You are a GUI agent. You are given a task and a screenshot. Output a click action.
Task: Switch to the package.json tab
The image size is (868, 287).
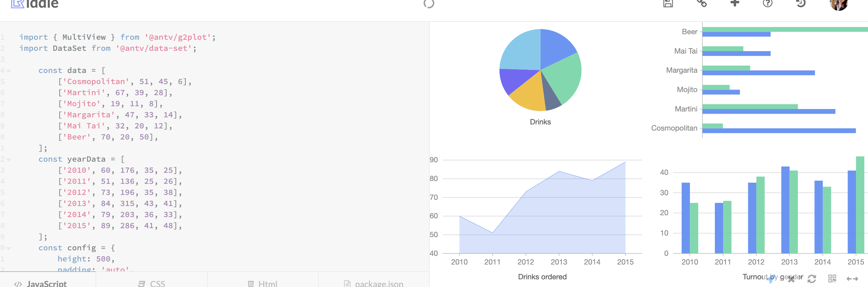pos(374,279)
